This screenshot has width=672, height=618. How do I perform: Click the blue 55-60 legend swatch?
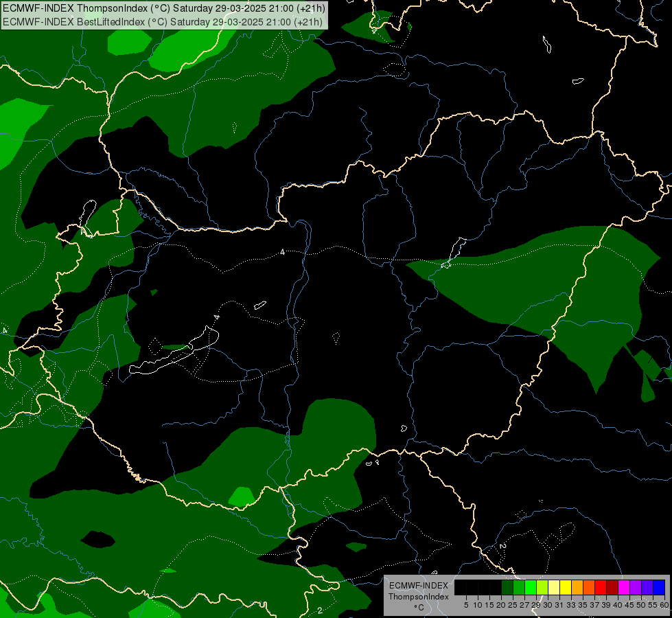[x=659, y=587]
